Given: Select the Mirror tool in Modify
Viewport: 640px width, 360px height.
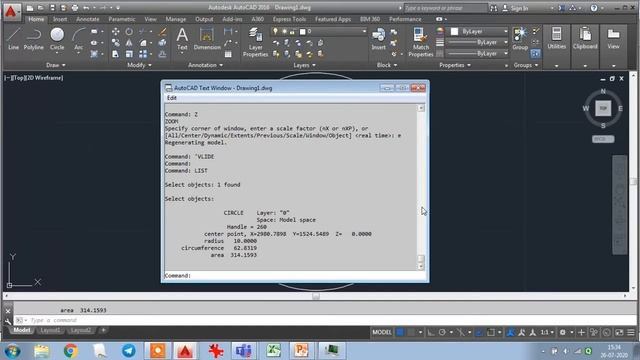Looking at the screenshot, I should click(x=129, y=42).
